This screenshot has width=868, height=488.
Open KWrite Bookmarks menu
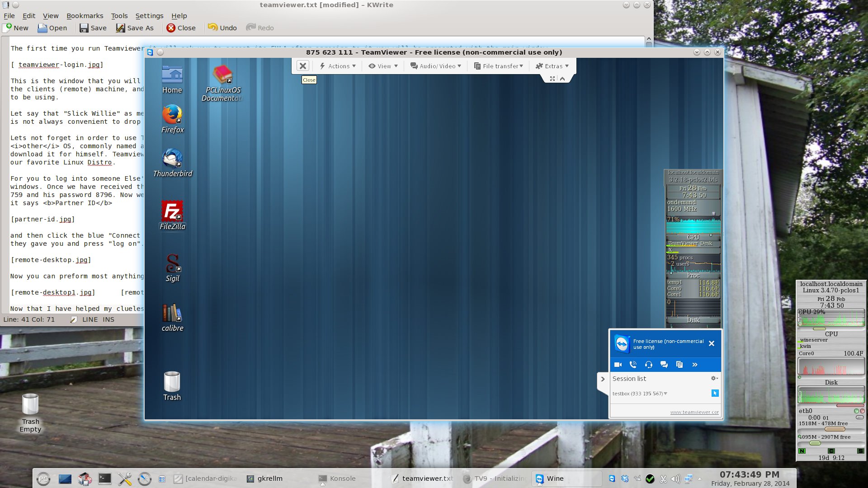(85, 16)
